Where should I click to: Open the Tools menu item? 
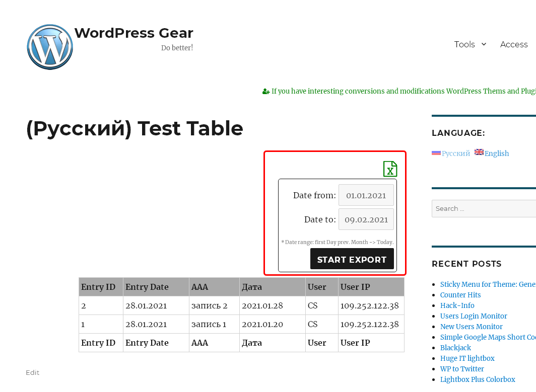pyautogui.click(x=464, y=44)
